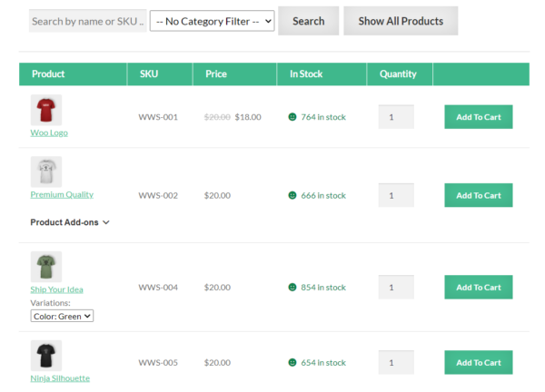
Task: Add Premium Quality to cart
Action: (x=479, y=195)
